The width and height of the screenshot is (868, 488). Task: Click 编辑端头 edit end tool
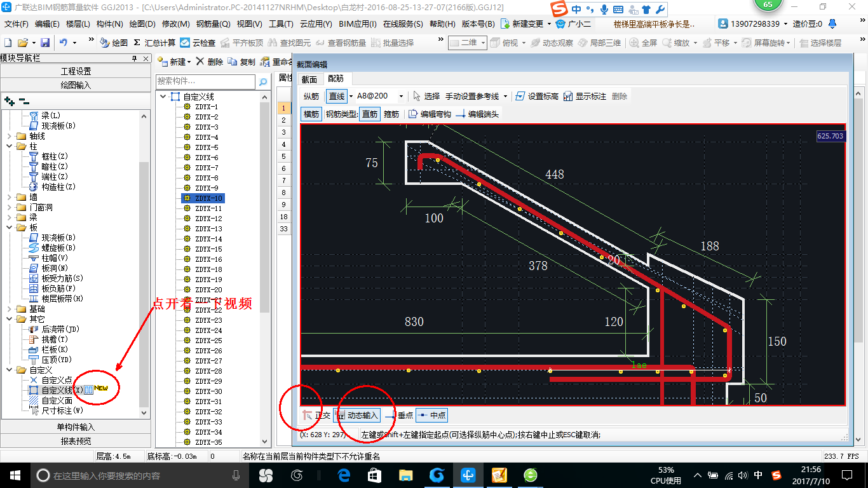[477, 114]
